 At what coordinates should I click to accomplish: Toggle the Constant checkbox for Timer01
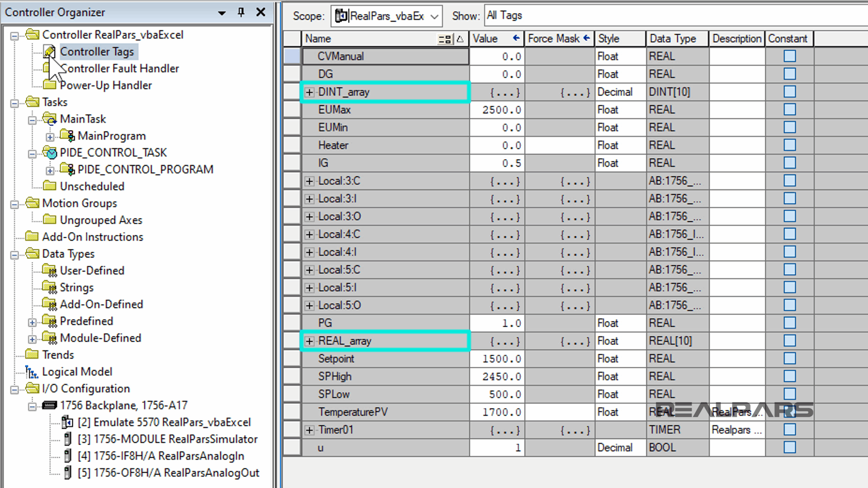[x=789, y=430]
